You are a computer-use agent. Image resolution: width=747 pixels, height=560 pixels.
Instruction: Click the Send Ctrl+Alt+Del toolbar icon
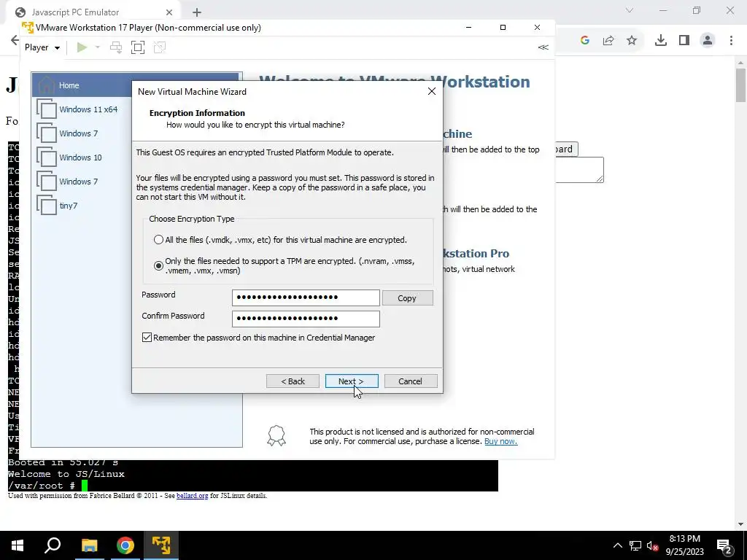tap(116, 47)
